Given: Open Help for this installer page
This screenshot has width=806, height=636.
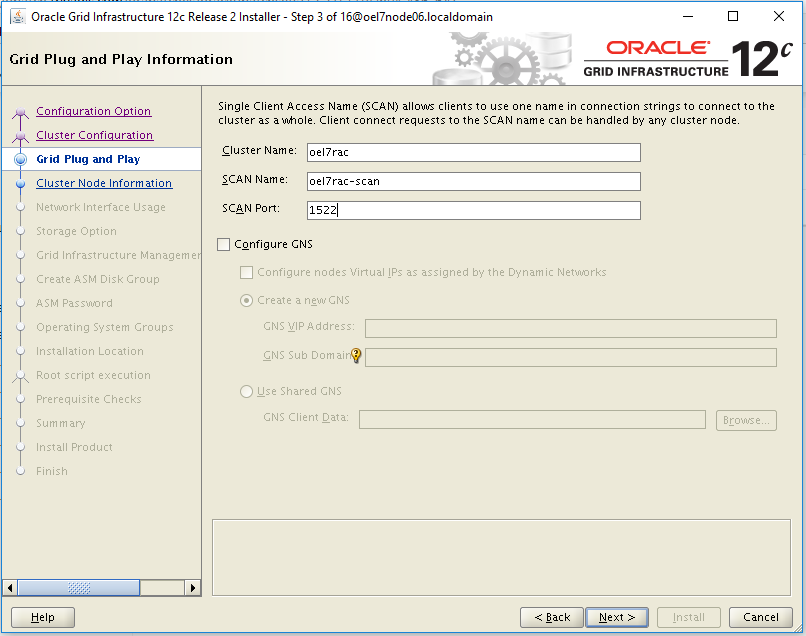Looking at the screenshot, I should click(43, 617).
